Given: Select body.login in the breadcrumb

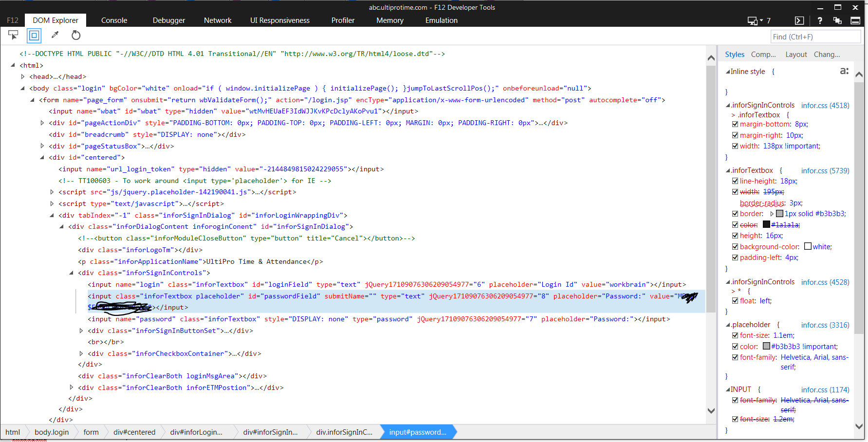Looking at the screenshot, I should [x=52, y=432].
